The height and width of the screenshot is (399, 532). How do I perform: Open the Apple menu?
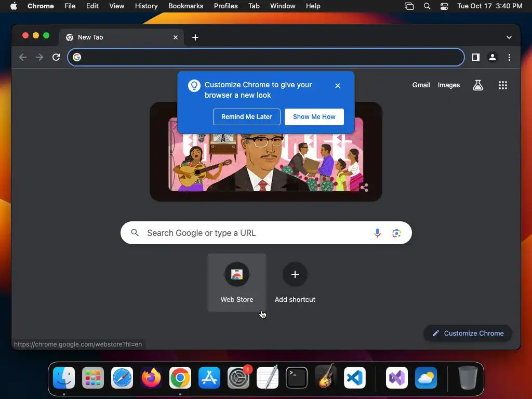(x=14, y=6)
